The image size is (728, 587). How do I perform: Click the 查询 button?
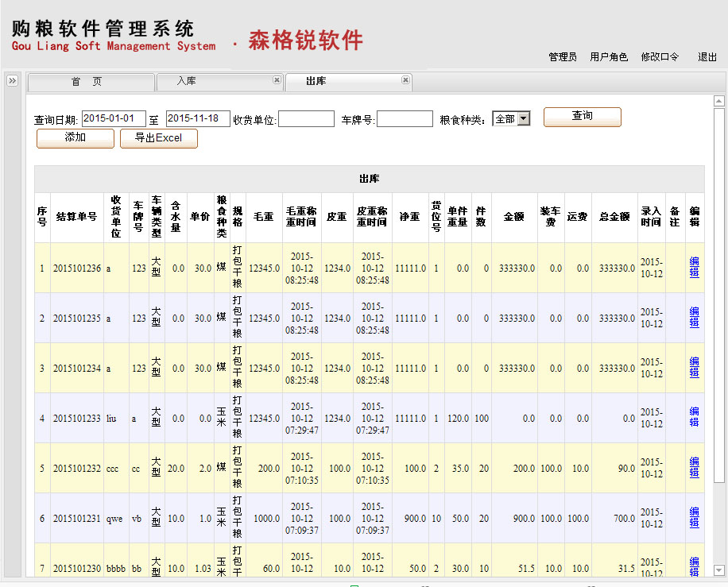(x=582, y=117)
